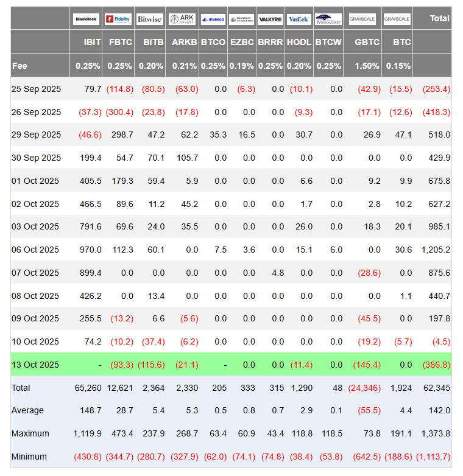Click the 148.7 IBIT average value
463x476 pixels.
[x=91, y=410]
